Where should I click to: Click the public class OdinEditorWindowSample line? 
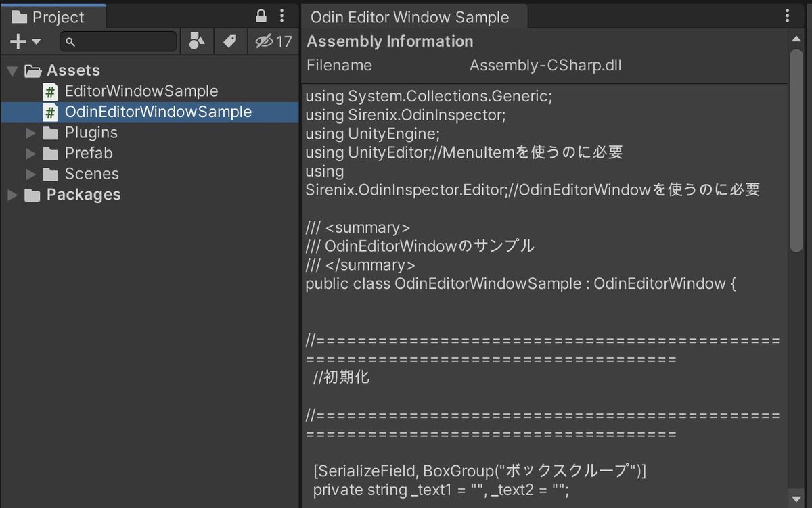coord(520,283)
